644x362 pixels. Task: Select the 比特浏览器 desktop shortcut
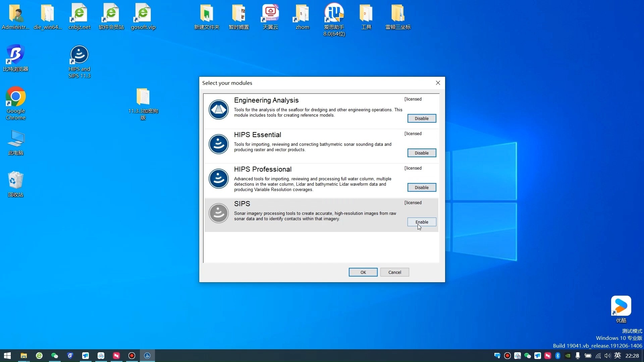[15, 58]
